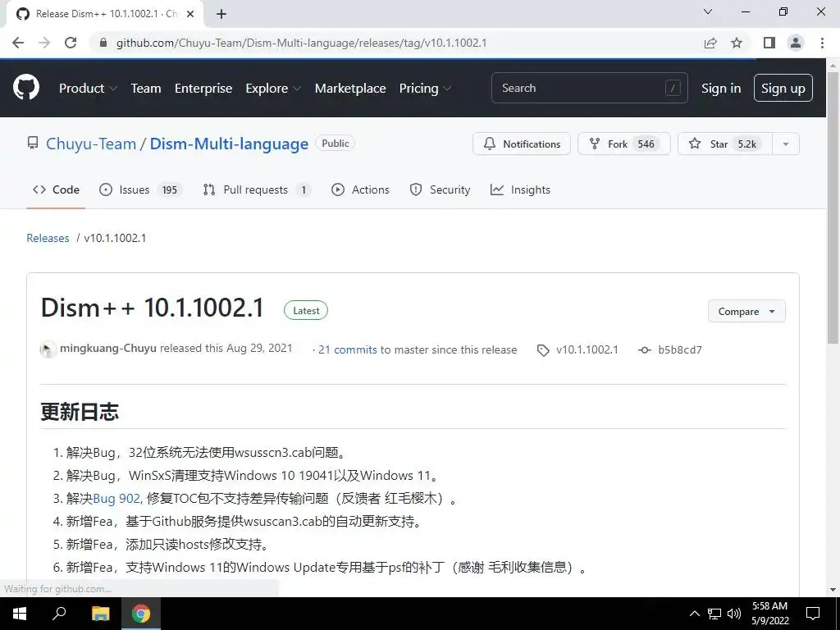Image resolution: width=840 pixels, height=630 pixels.
Task: Open the Chrome side panel icon
Action: (769, 43)
